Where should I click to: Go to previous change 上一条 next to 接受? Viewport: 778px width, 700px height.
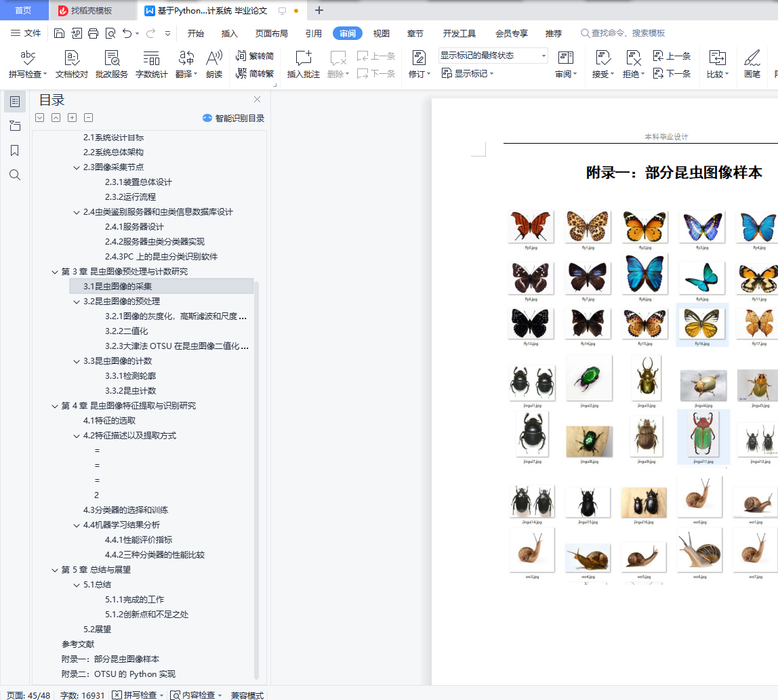(x=672, y=56)
